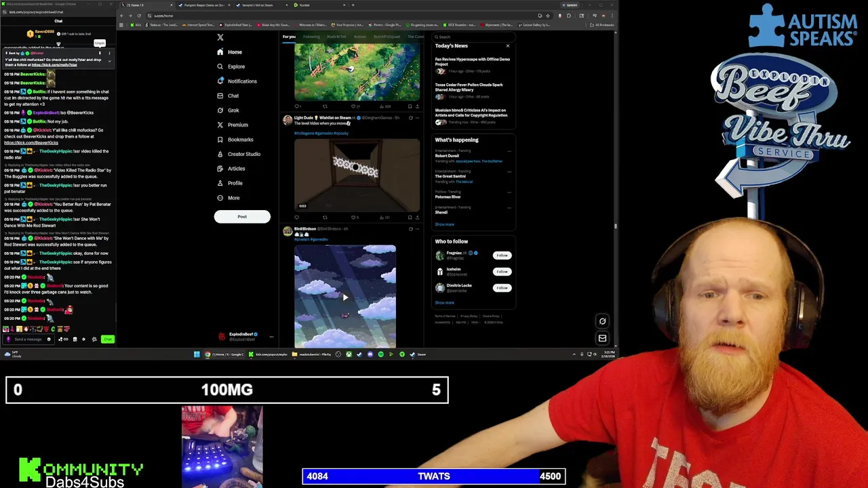Open more options on BirdBirdson post
Image resolution: width=868 pixels, height=488 pixels.
[417, 229]
